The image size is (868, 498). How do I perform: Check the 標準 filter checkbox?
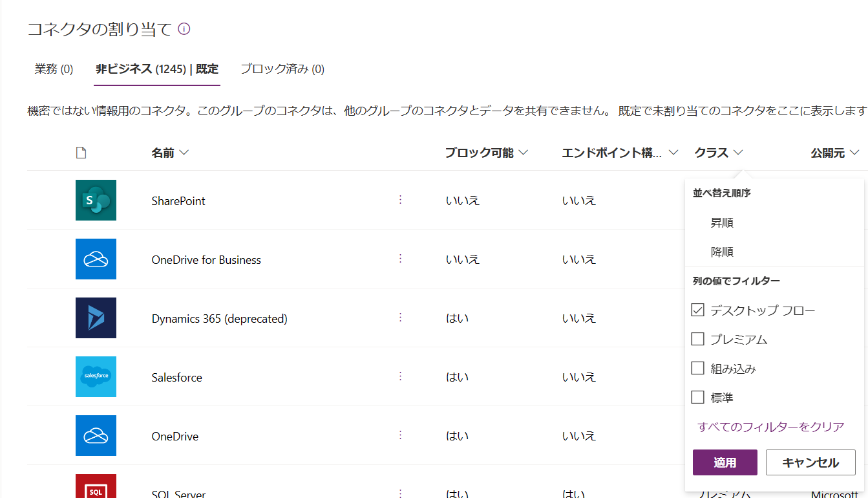click(697, 397)
